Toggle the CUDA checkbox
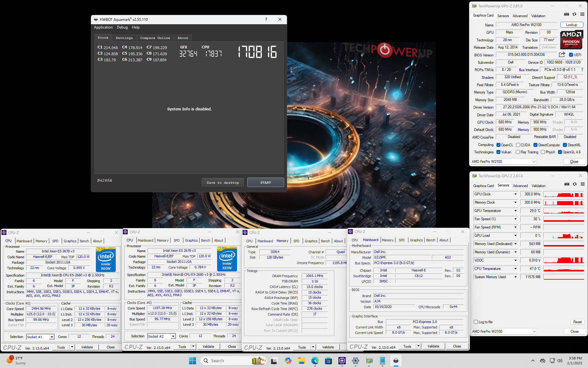 [x=518, y=145]
